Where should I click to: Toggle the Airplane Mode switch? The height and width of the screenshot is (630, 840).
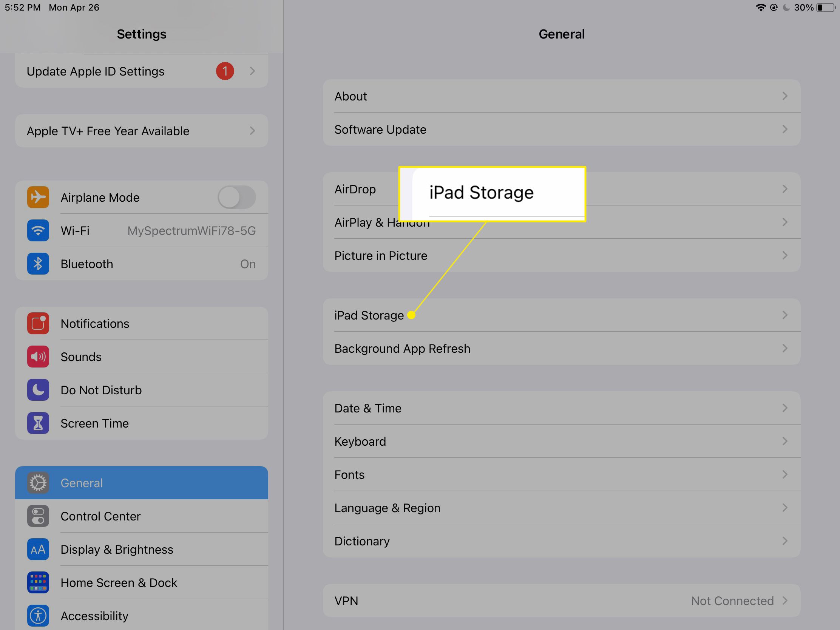(236, 197)
